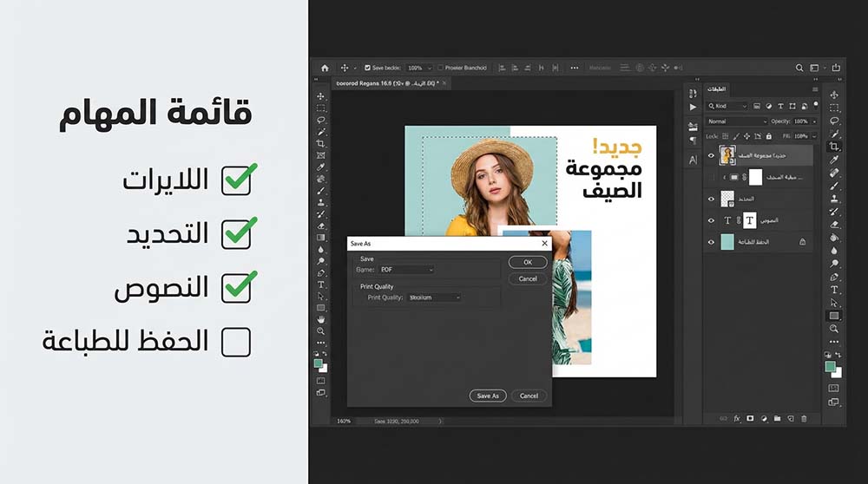This screenshot has width=868, height=484.
Task: Open three-dot more options in options bar
Action: (x=575, y=68)
